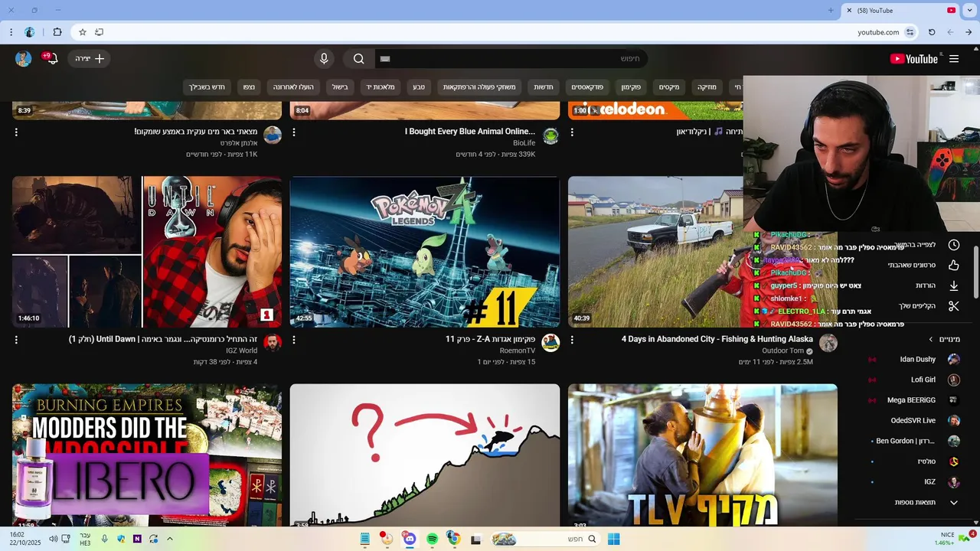
Task: Select the פוקימון filter chip
Action: (631, 87)
